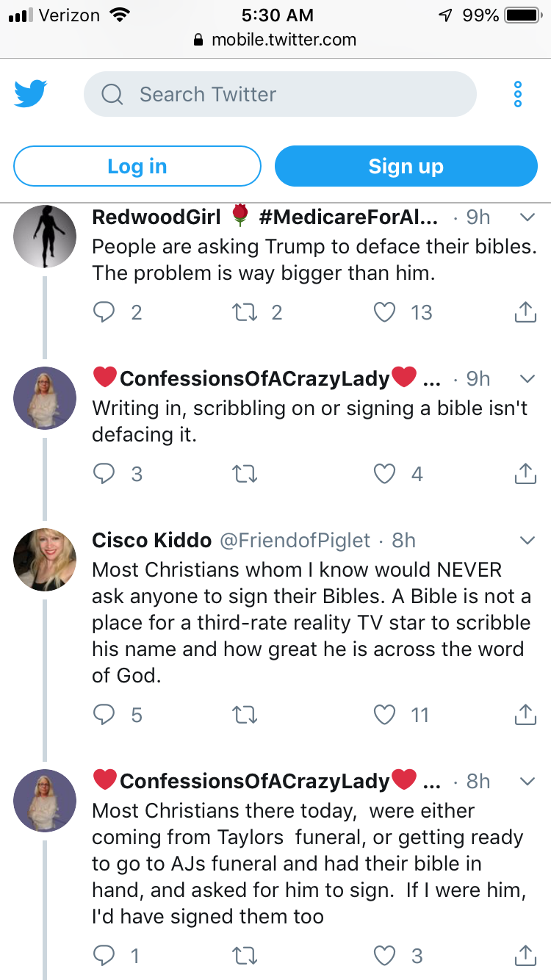Like RedwoodGirl's tweet with 13 likes
551x980 pixels.
385,313
